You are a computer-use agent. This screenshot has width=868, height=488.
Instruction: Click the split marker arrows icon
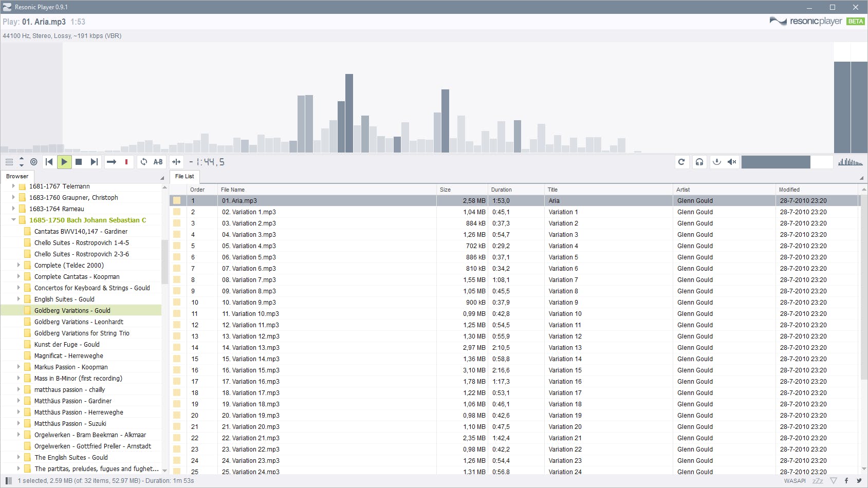click(x=176, y=162)
